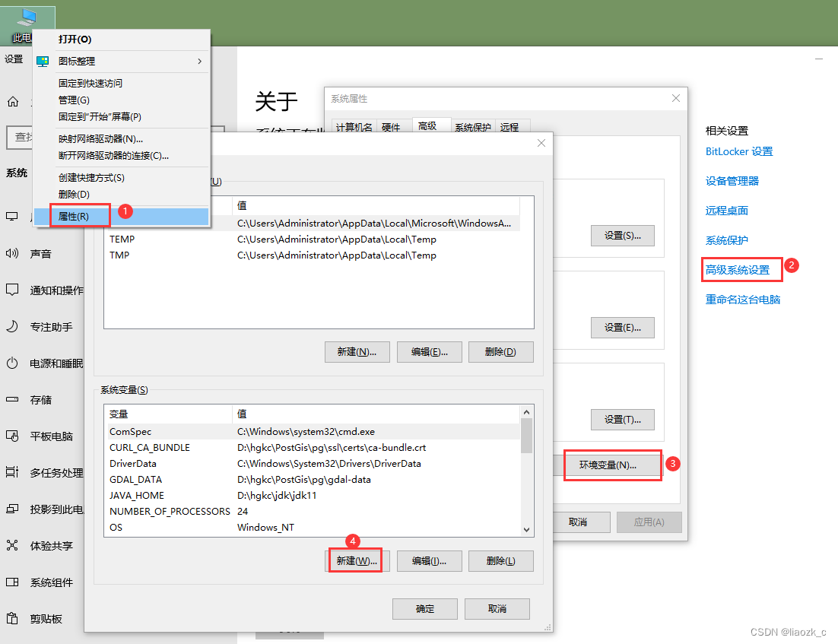This screenshot has width=838, height=644.
Task: Click system variables scrollbar up arrow
Action: [x=526, y=412]
